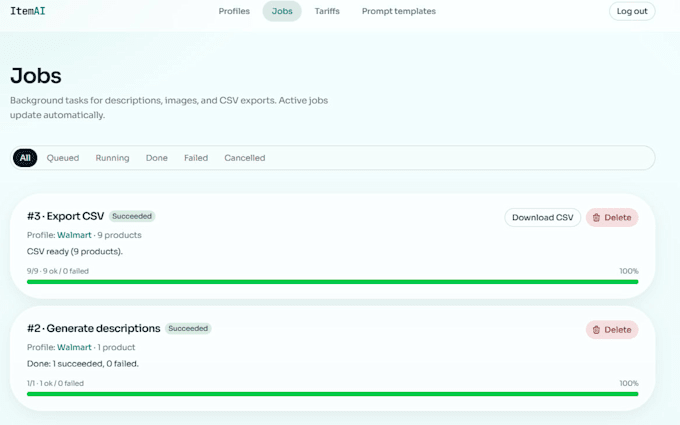
Task: Click 'Done: 1 succeeded, 0 failed.' text
Action: 83,364
